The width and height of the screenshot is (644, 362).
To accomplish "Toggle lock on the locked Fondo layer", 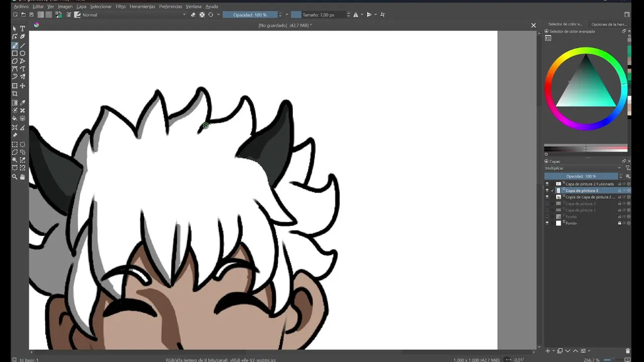I will (x=619, y=223).
